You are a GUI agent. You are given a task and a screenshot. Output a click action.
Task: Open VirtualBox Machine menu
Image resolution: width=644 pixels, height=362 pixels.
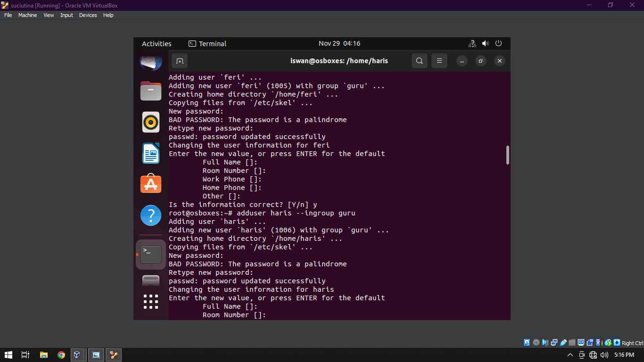(x=27, y=15)
